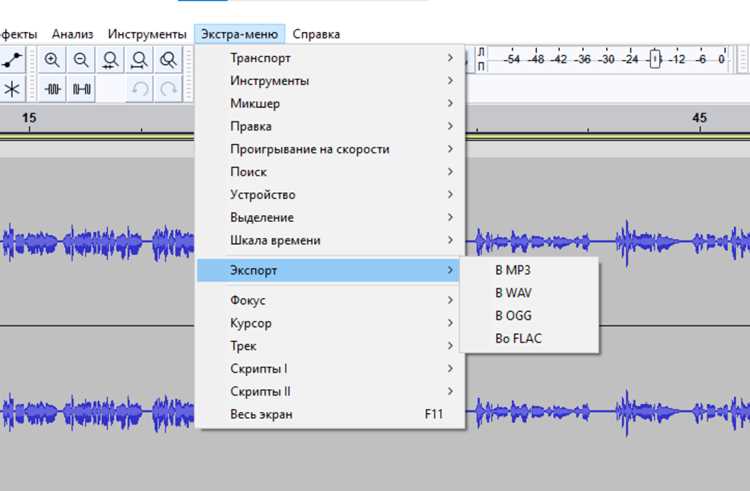Export audio Во FLAC
Viewport: 750px width, 491px height.
pyautogui.click(x=529, y=338)
